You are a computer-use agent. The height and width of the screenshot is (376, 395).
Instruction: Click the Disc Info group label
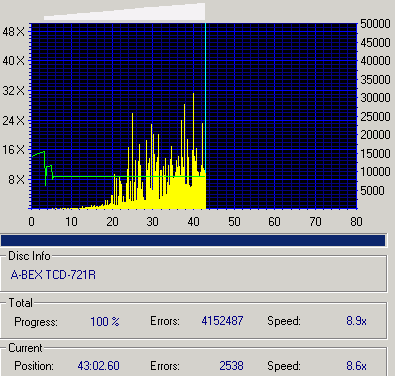point(29,256)
